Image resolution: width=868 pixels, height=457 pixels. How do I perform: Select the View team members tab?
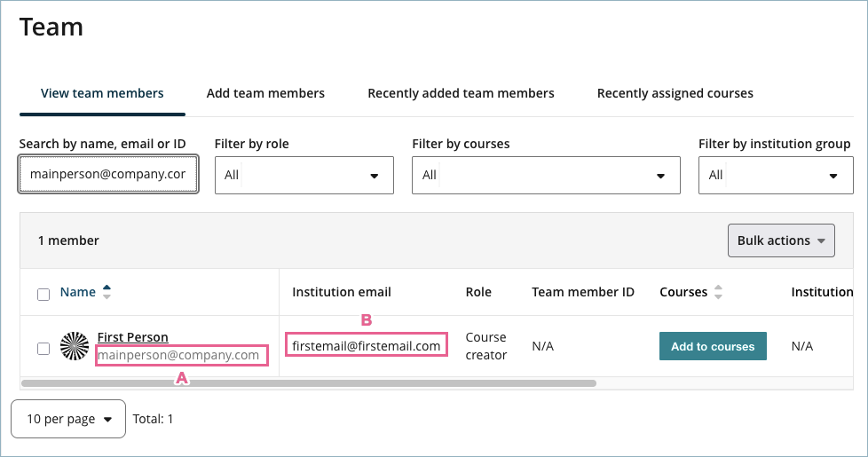(102, 93)
